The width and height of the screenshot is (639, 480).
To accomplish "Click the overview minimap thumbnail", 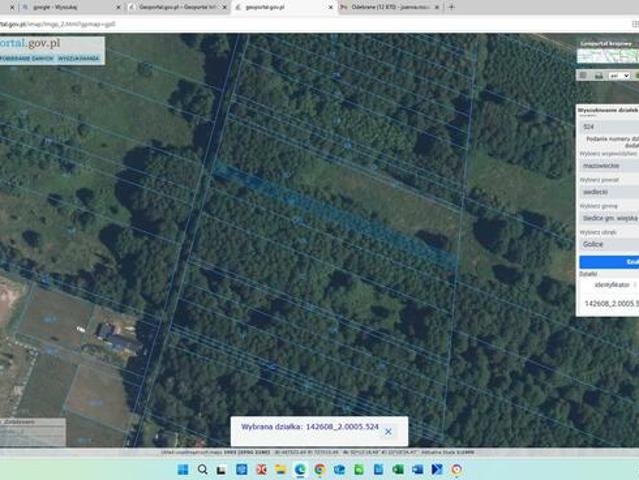I will pyautogui.click(x=608, y=56).
